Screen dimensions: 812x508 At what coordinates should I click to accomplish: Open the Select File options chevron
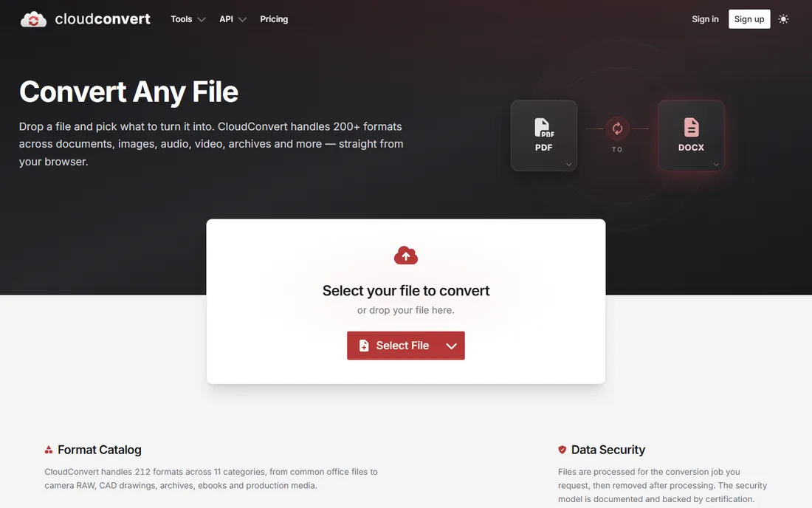pos(452,346)
